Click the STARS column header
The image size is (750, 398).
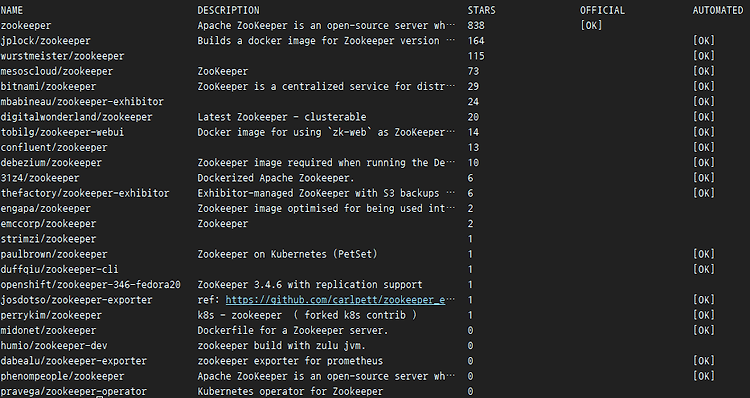(x=482, y=10)
